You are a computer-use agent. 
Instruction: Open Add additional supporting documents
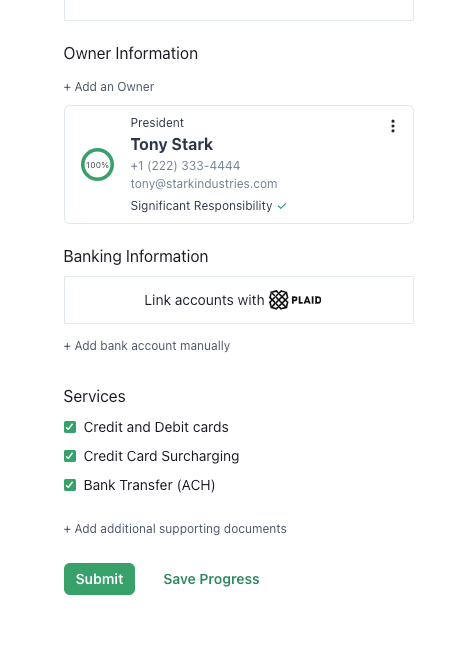click(x=175, y=529)
